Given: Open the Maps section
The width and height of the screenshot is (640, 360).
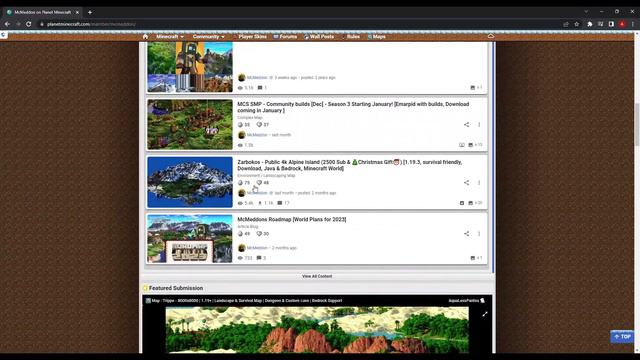Looking at the screenshot, I should click(376, 37).
